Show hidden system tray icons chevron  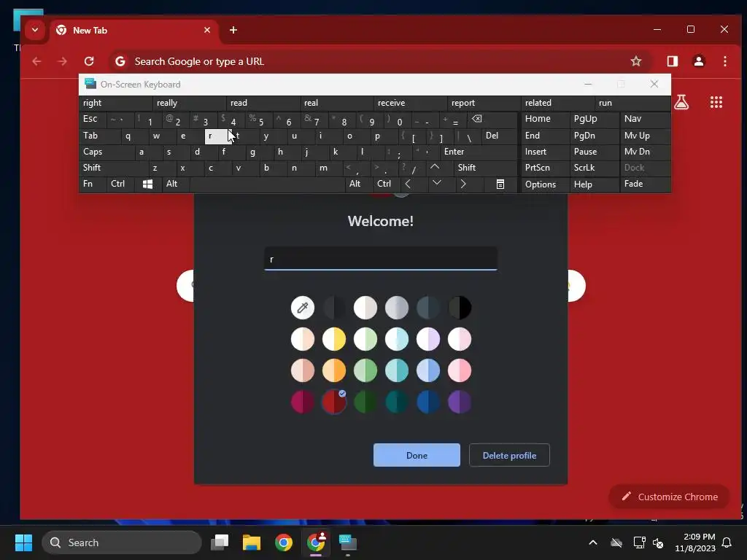(x=592, y=542)
